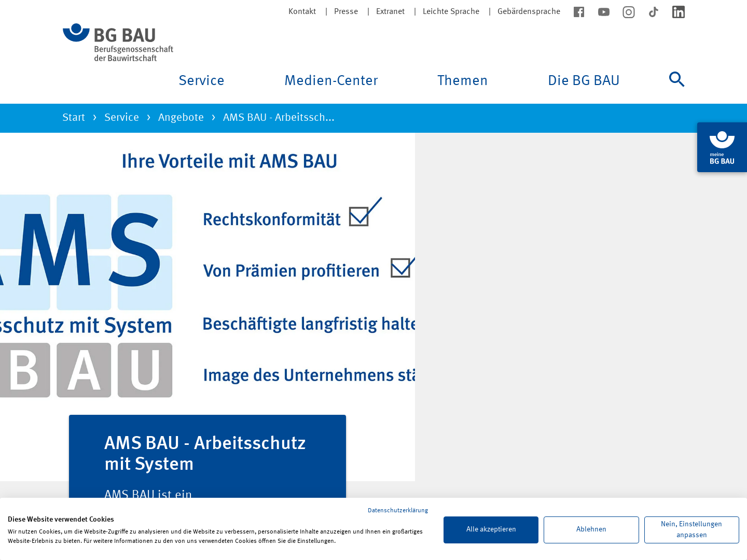Image resolution: width=747 pixels, height=560 pixels.
Task: Go to Service in the breadcrumb
Action: click(121, 117)
